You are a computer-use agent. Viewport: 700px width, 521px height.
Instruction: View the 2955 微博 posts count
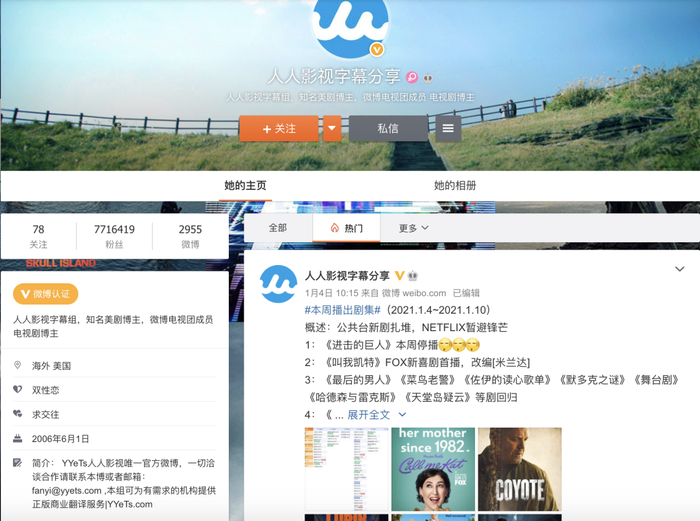point(190,236)
